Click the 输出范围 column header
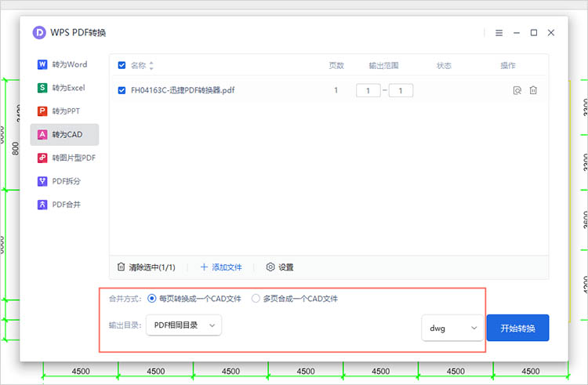Image resolution: width=588 pixels, height=385 pixels. tap(383, 66)
